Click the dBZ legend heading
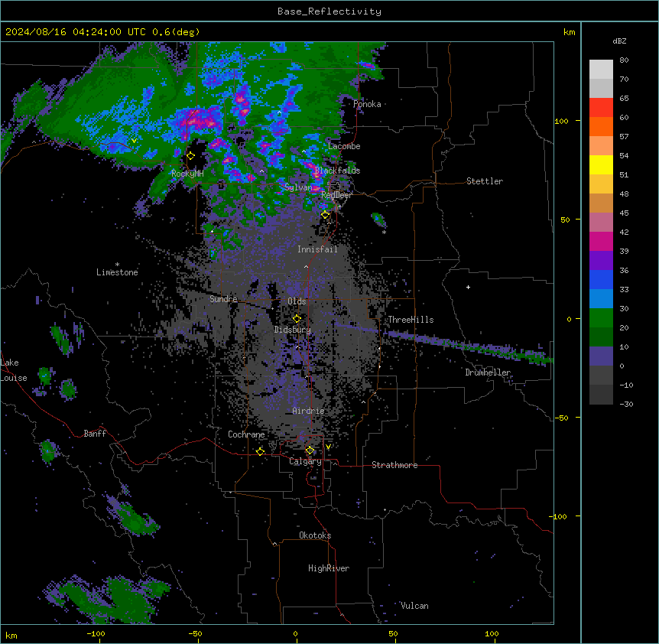 point(619,41)
